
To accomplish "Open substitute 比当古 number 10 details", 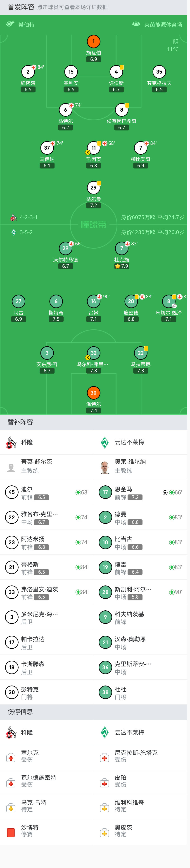I will pos(105,542).
